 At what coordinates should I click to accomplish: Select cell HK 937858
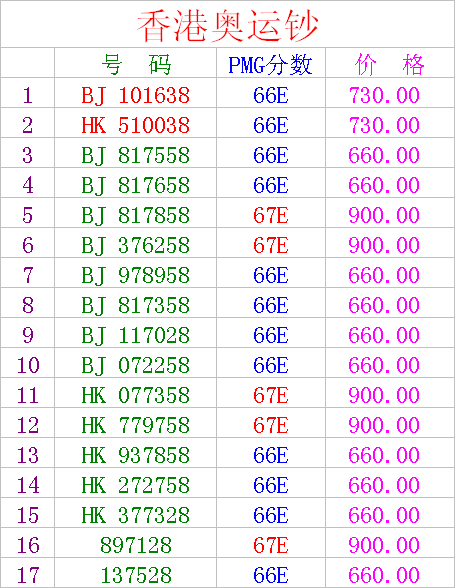click(x=135, y=455)
